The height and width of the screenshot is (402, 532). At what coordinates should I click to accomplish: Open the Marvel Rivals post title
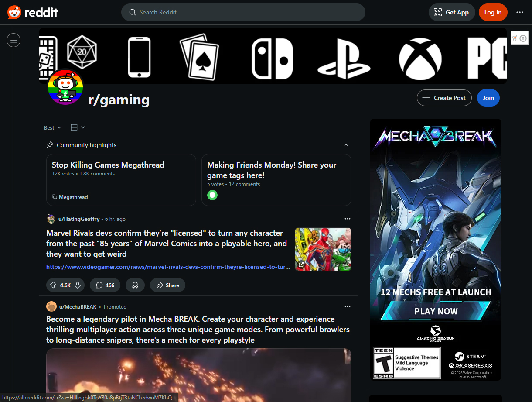[x=167, y=244]
